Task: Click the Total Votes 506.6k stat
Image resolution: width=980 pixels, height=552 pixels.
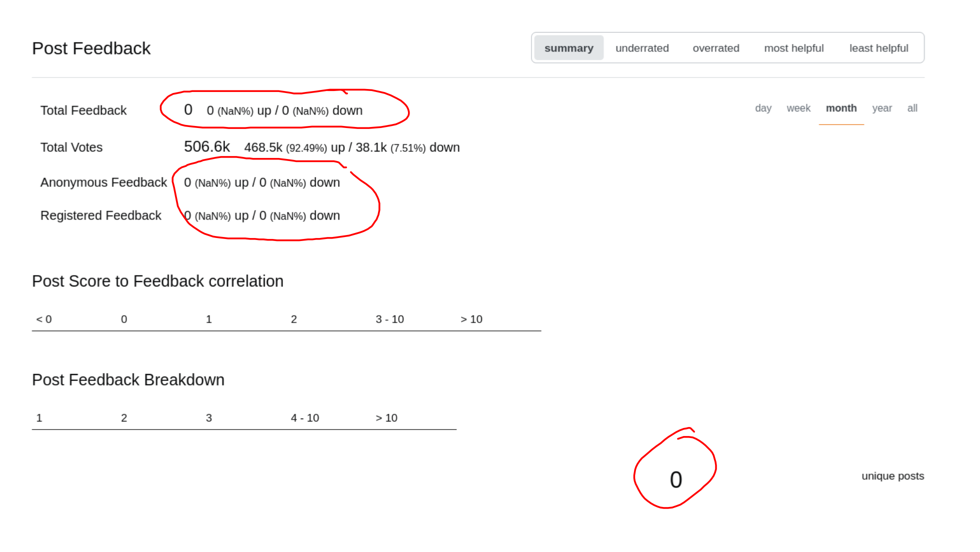Action: 206,146
